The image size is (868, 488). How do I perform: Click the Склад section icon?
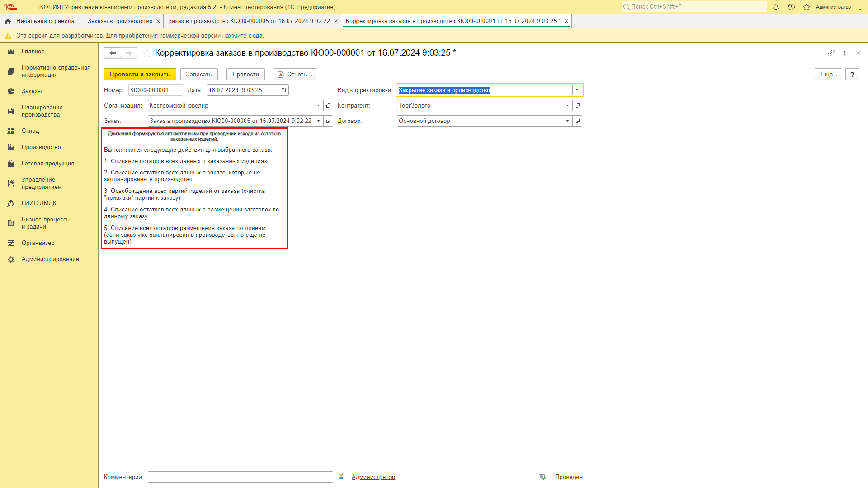coord(11,131)
